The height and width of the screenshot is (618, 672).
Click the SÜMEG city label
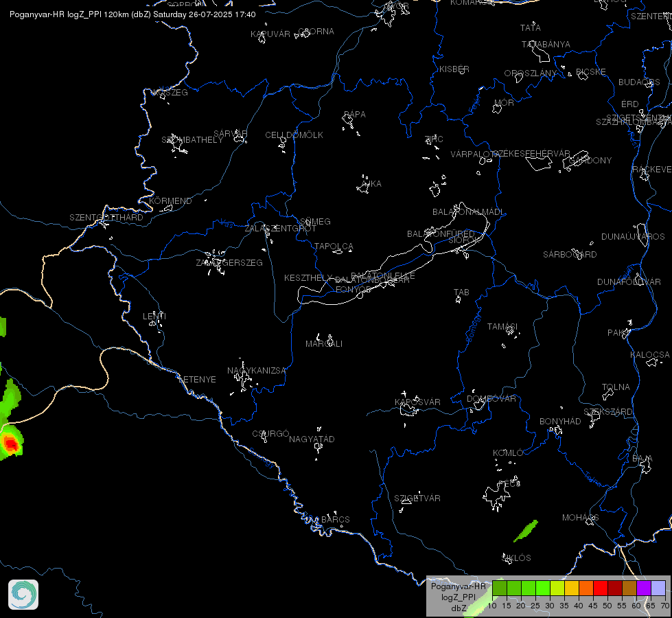click(315, 222)
